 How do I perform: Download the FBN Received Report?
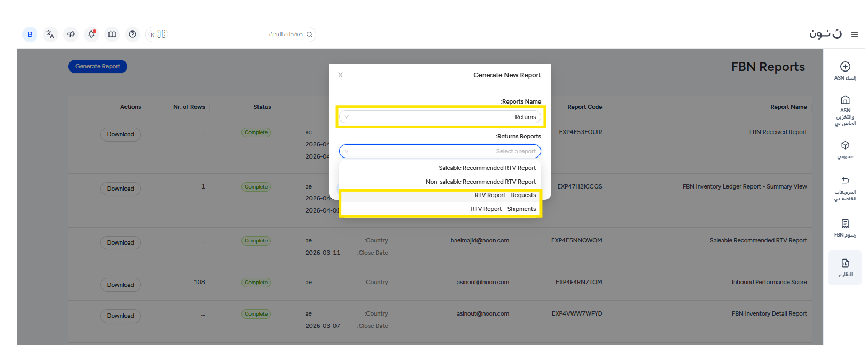pyautogui.click(x=120, y=135)
